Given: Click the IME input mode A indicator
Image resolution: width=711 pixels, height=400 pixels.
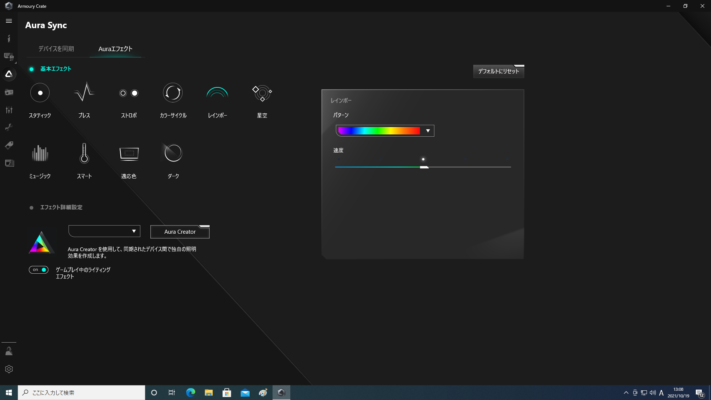Looking at the screenshot, I should tap(662, 393).
